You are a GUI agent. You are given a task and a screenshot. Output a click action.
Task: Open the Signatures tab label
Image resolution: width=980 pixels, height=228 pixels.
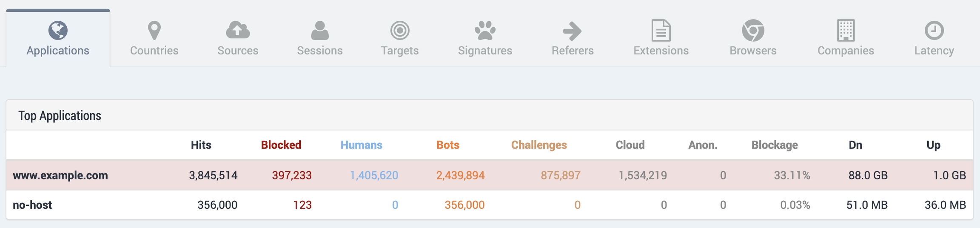point(485,51)
